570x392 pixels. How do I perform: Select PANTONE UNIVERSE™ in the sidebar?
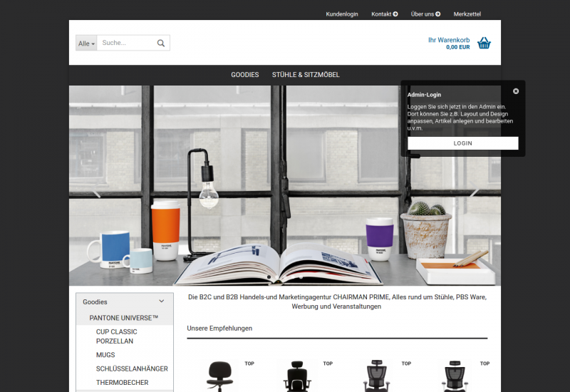124,317
